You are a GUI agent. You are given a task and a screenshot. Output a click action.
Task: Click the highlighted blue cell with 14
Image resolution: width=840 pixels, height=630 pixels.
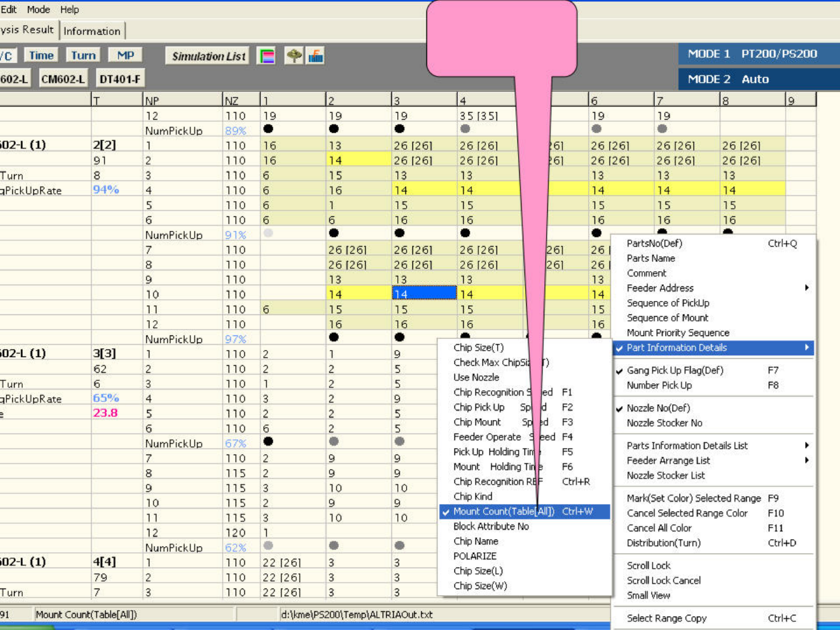(x=424, y=294)
